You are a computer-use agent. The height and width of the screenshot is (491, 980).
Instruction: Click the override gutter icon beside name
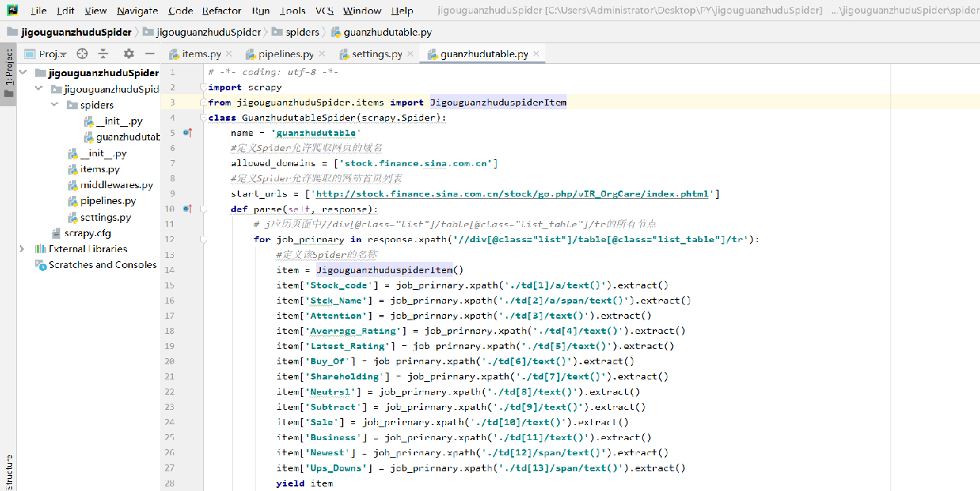187,132
